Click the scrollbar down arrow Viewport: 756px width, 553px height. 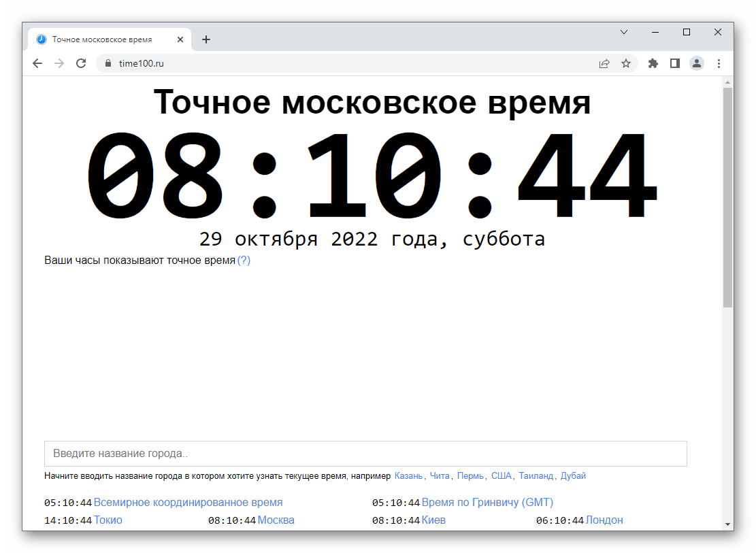[727, 524]
